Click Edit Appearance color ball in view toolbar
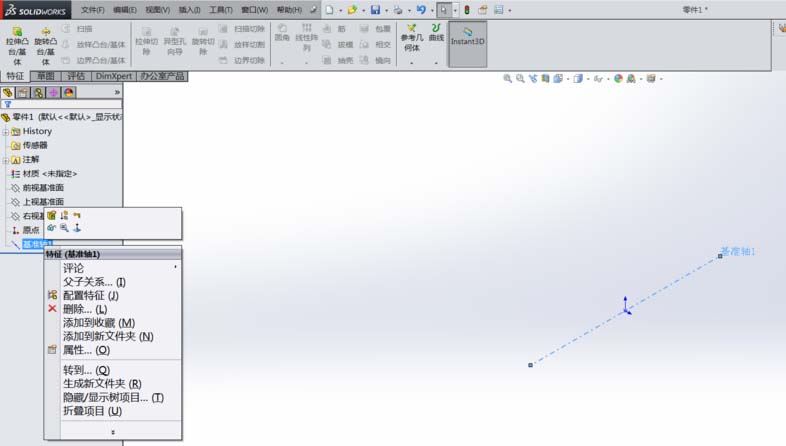This screenshot has width=786, height=446. (x=618, y=79)
